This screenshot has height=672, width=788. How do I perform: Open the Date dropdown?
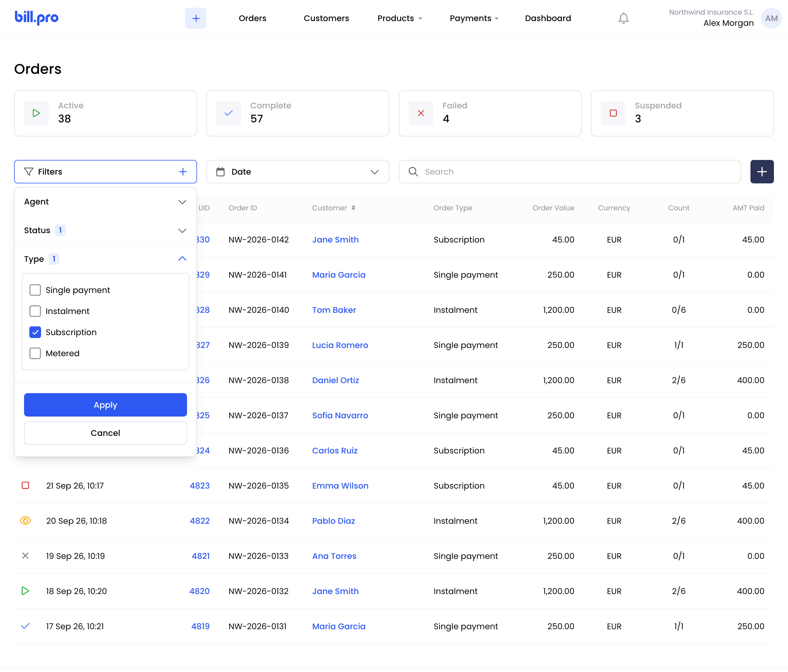(298, 172)
